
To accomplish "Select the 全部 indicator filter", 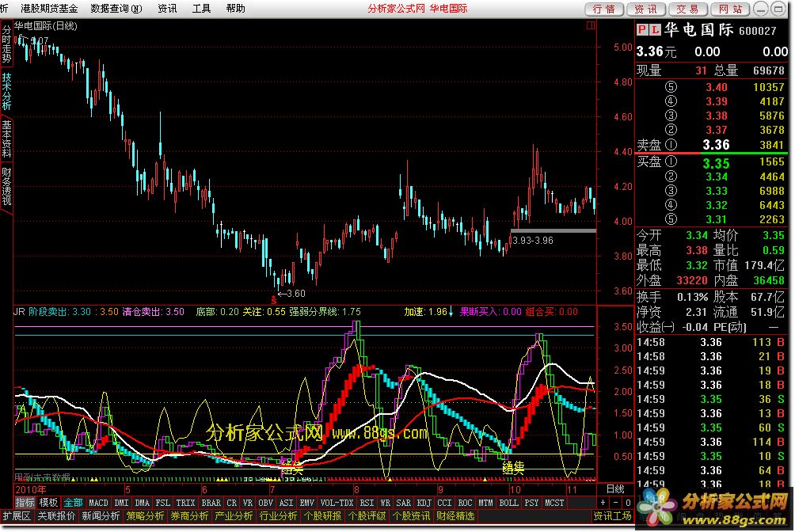I will click(73, 503).
